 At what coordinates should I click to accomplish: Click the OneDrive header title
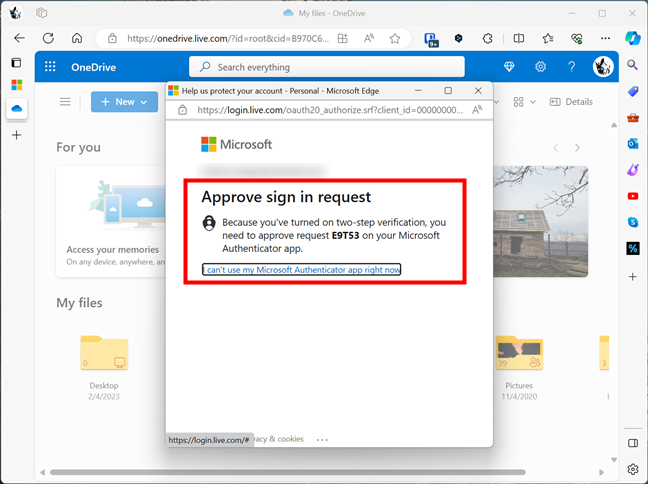point(93,67)
